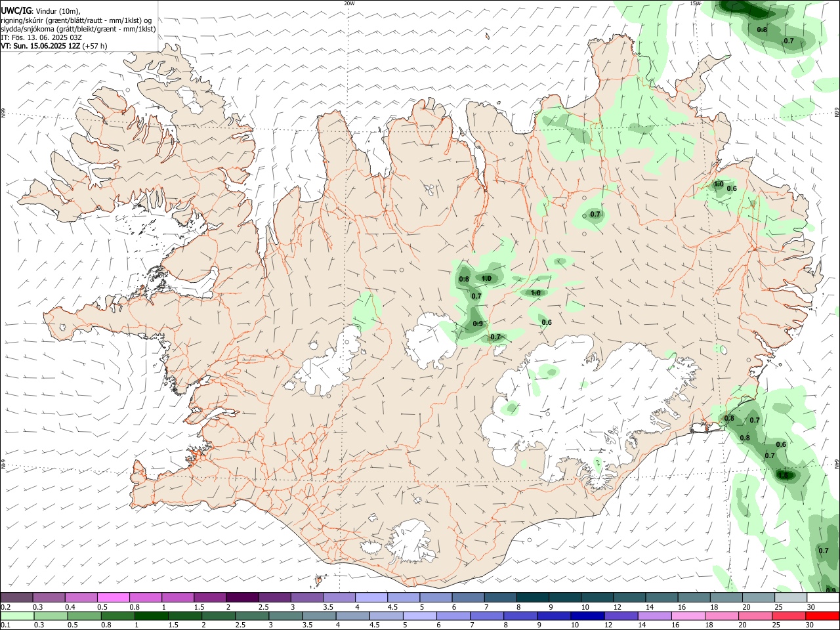Viewport: 840px width, 630px height.
Task: Pick the pale grey swatch before white in top legend
Action: 791,597
